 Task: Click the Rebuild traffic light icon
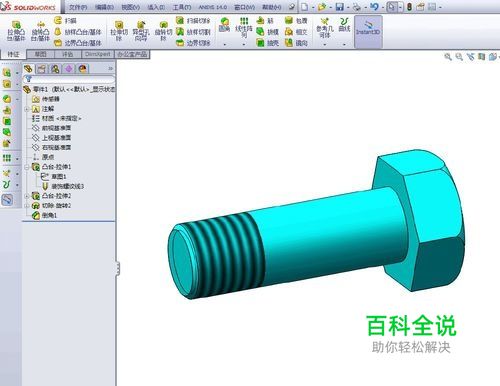coord(409,7)
